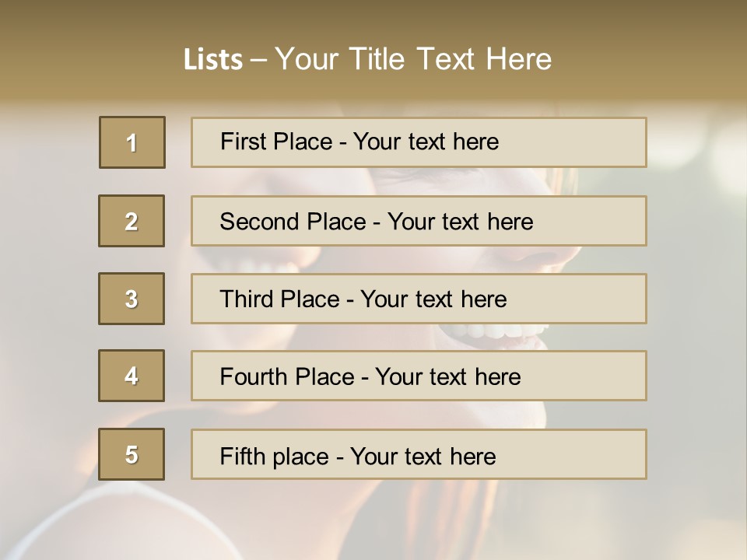Viewport: 747px width, 560px height.
Task: Click 'Your Title Text Here' in the heading
Action: pyautogui.click(x=413, y=59)
